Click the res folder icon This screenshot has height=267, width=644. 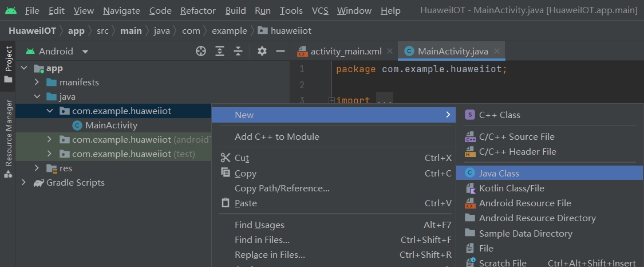(52, 168)
